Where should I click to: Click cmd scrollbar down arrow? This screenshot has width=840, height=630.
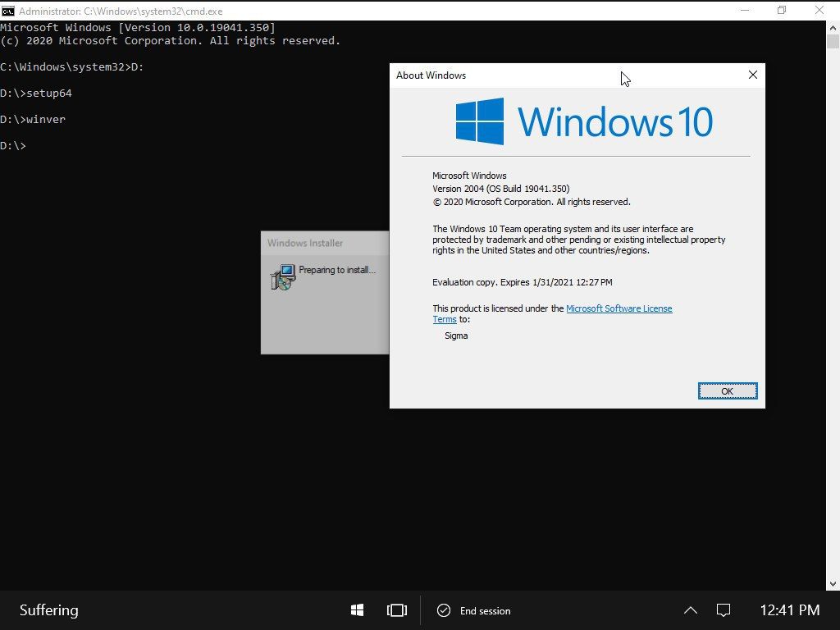click(833, 584)
